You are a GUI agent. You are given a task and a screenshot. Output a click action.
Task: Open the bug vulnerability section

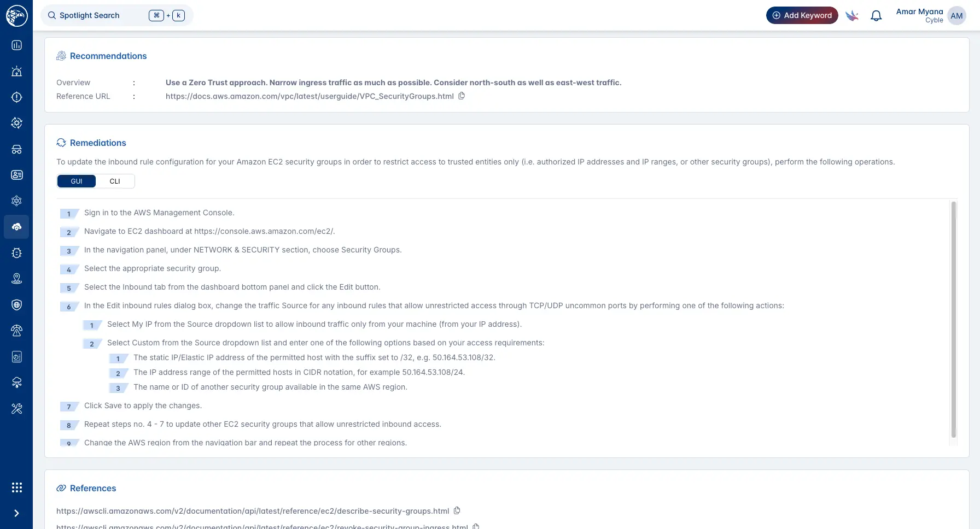[16, 252]
